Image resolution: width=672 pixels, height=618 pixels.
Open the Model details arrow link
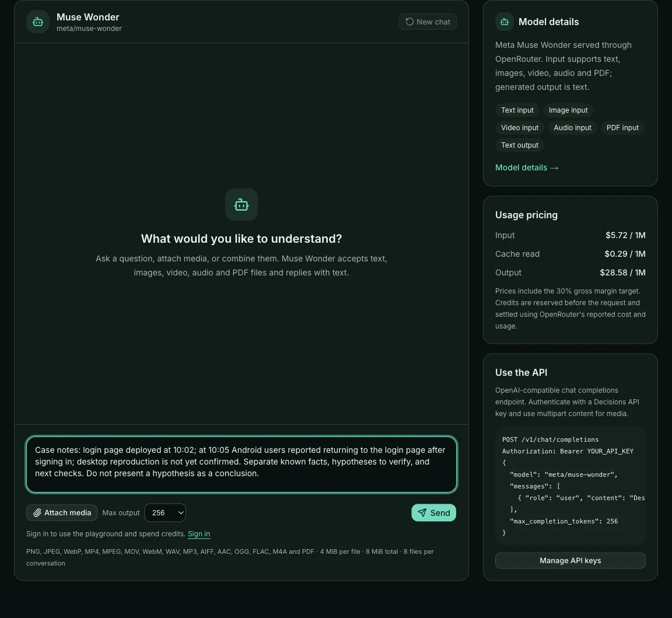(527, 167)
